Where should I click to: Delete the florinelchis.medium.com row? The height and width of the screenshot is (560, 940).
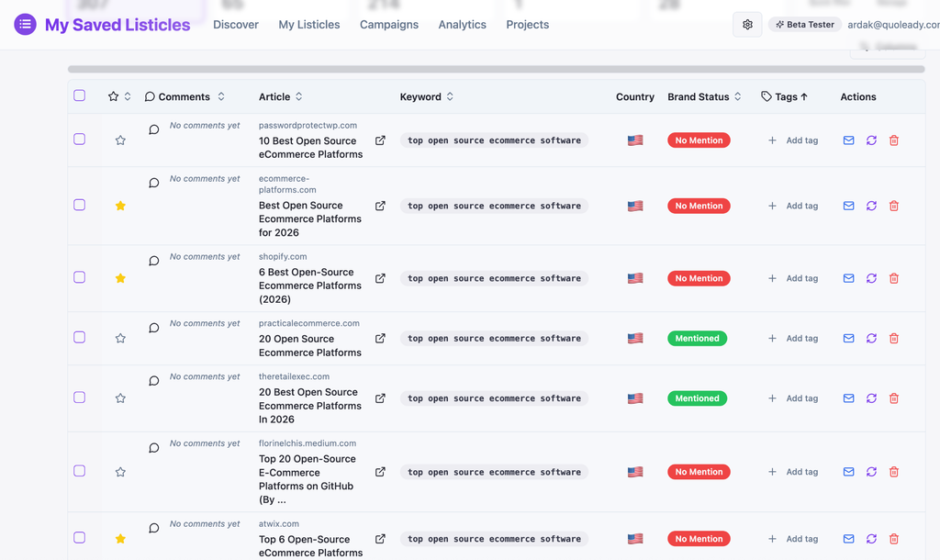click(894, 472)
